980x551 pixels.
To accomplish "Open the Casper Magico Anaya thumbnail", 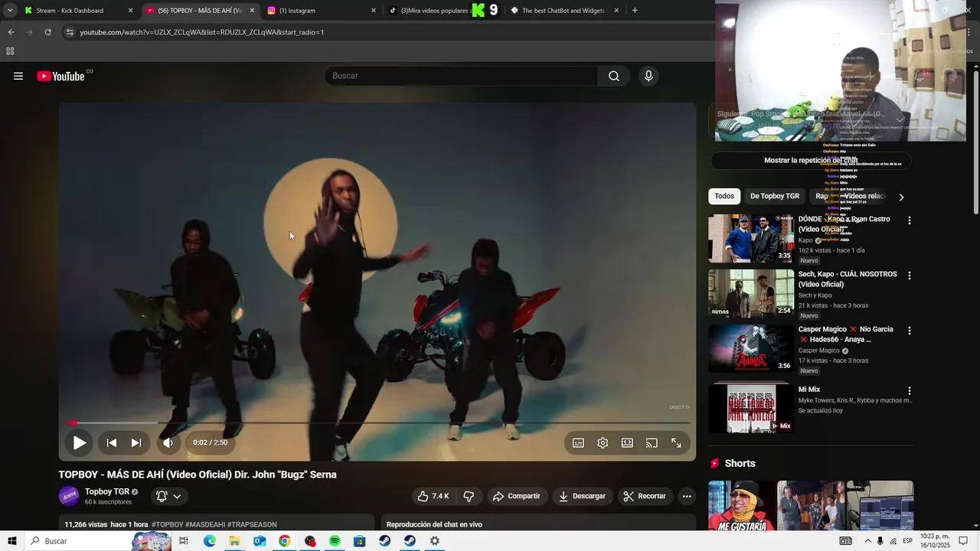I will click(751, 348).
